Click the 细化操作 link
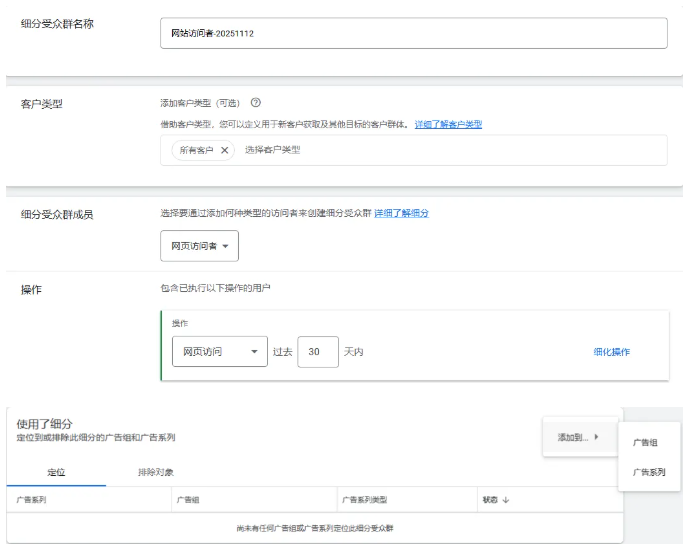The width and height of the screenshot is (697, 558). (611, 352)
